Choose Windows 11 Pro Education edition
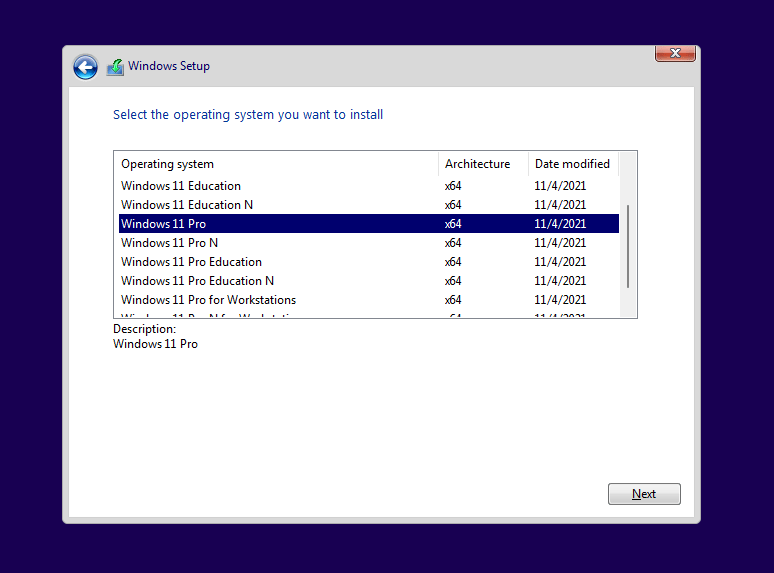 pyautogui.click(x=369, y=262)
